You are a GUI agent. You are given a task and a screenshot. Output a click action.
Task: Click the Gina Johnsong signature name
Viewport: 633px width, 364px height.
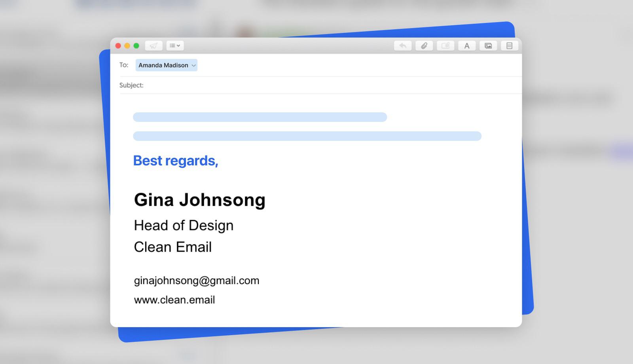click(200, 200)
